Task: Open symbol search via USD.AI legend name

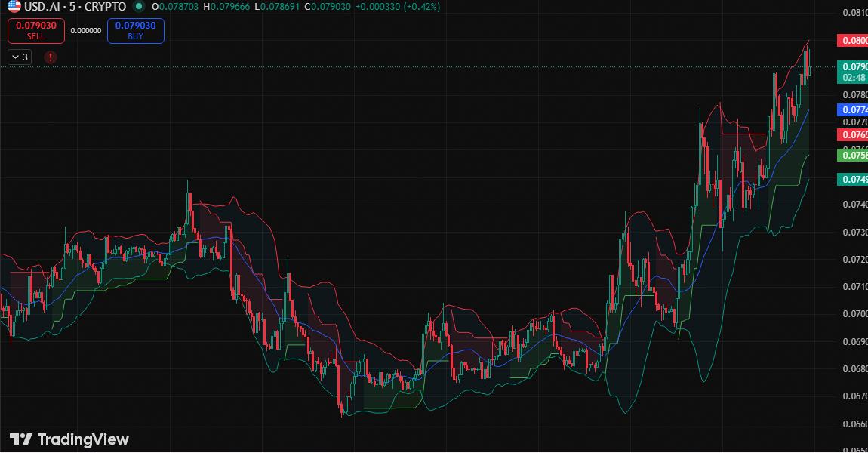Action: tap(42, 8)
